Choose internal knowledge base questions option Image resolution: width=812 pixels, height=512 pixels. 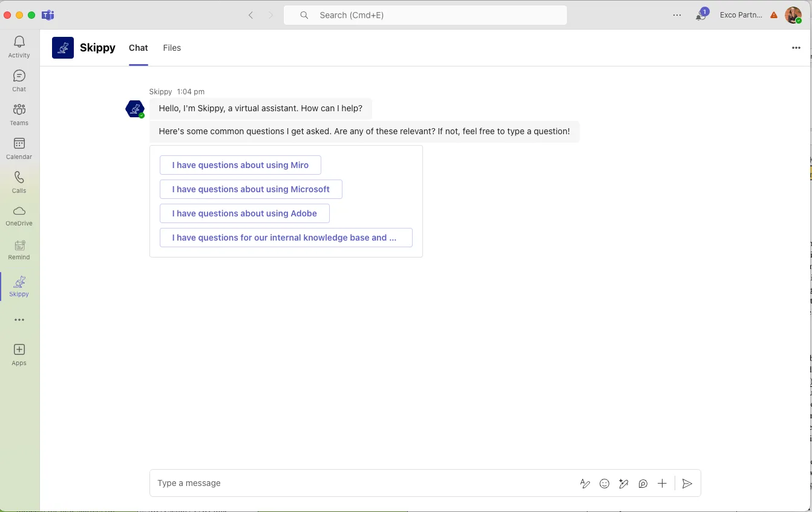click(x=286, y=238)
